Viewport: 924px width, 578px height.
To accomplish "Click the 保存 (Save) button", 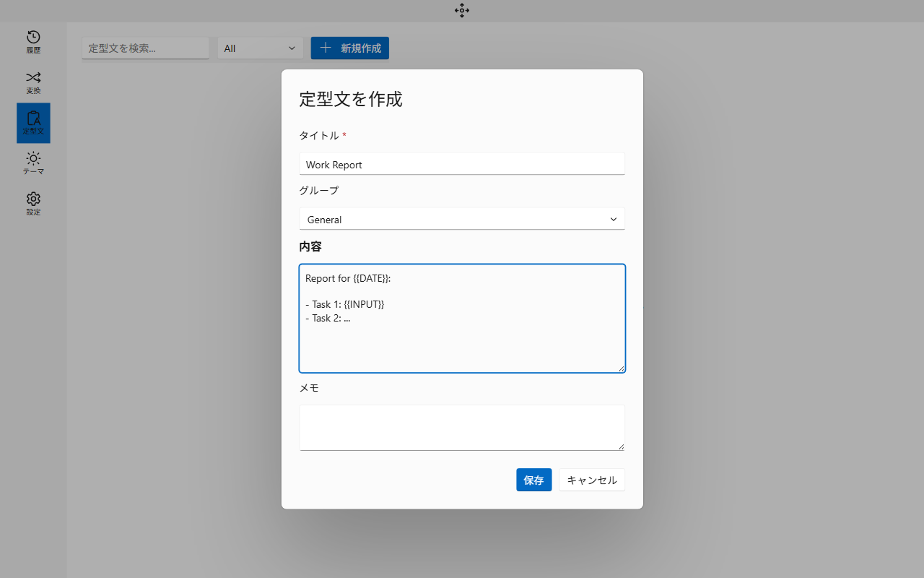I will (x=533, y=480).
